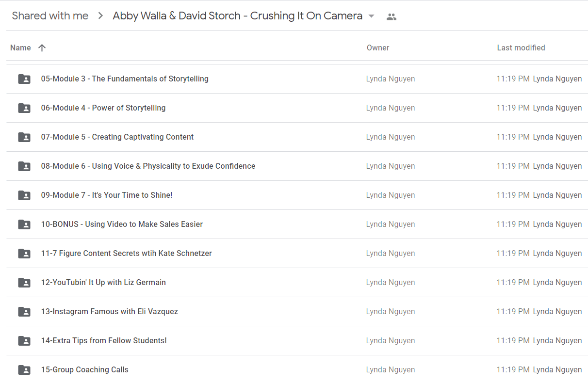Click the folder icon for 06-Module 4
The height and width of the screenshot is (383, 588).
point(24,108)
